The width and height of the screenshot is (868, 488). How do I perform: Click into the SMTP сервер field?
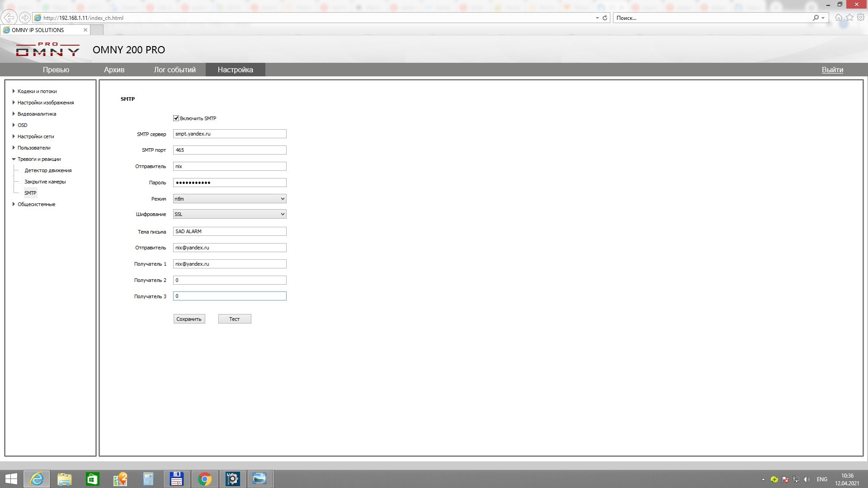click(x=230, y=134)
